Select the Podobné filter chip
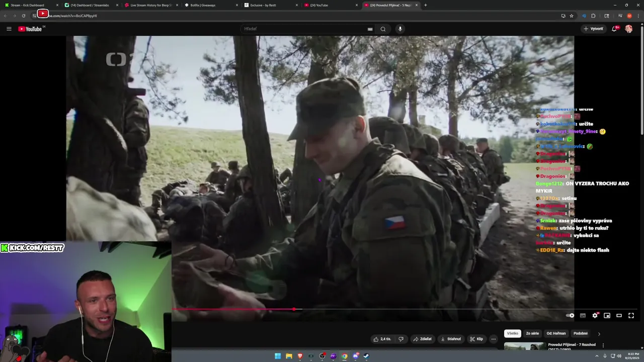Image resolution: width=644 pixels, height=362 pixels. coord(581,333)
